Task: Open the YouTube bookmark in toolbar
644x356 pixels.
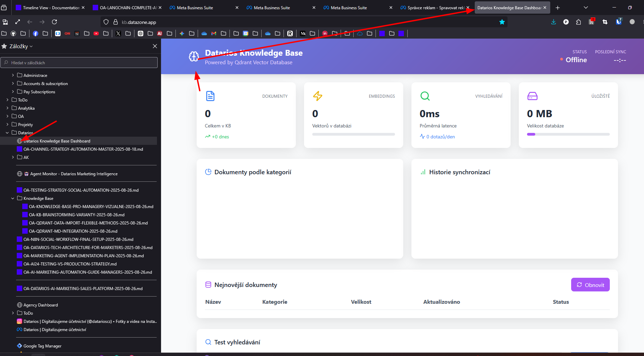Action: pos(96,33)
